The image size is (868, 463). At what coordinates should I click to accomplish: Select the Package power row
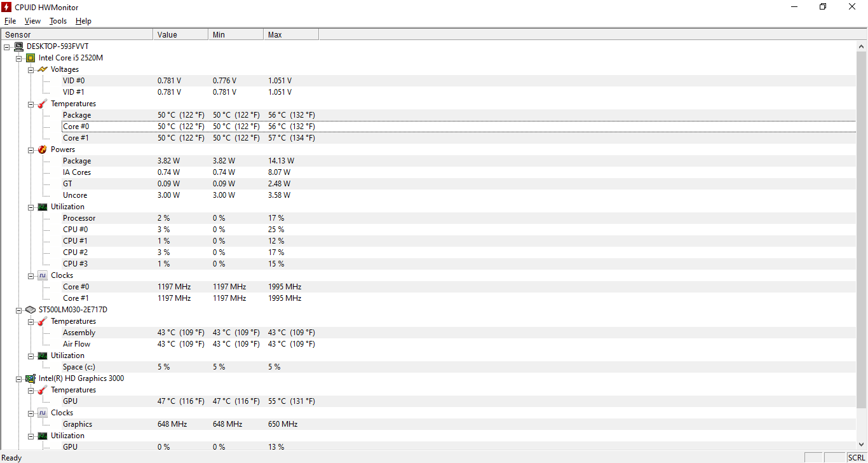(x=458, y=161)
